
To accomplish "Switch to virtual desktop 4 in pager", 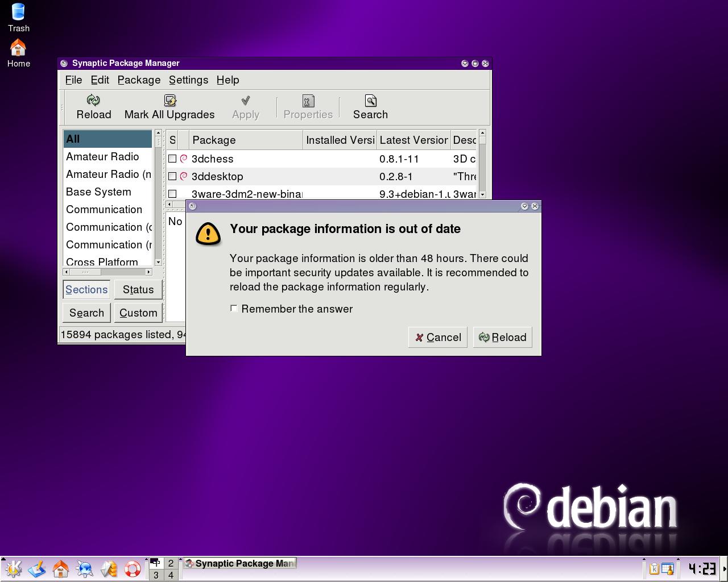I will 171,575.
